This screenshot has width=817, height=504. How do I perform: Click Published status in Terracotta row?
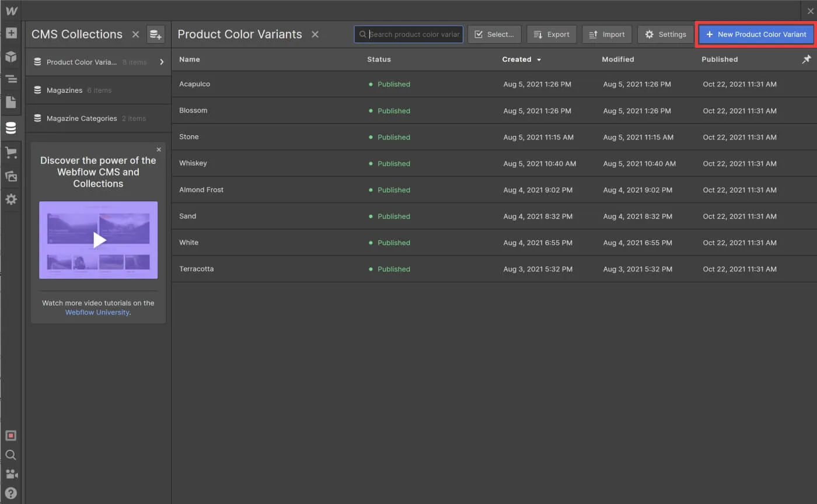pyautogui.click(x=390, y=269)
